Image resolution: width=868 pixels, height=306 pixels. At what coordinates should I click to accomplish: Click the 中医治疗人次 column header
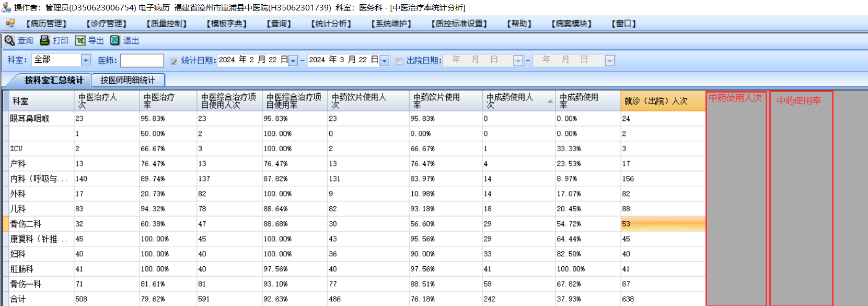coord(107,100)
